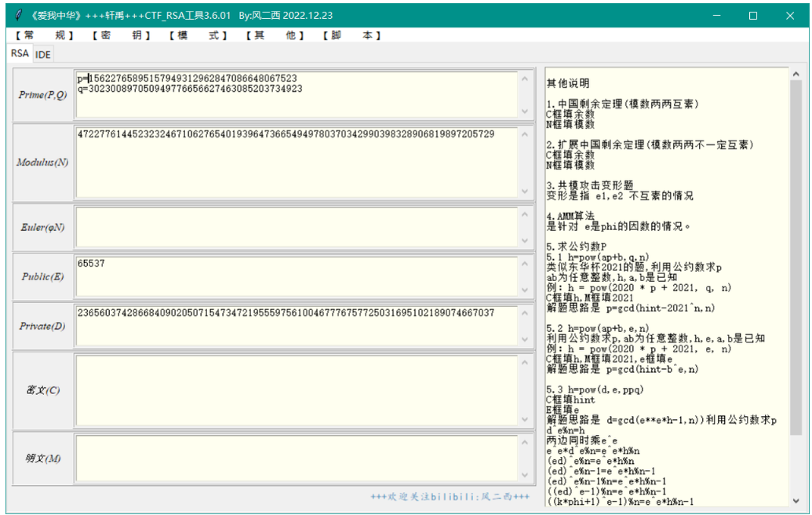
Task: Click into the 密文(C) ciphertext box
Action: coord(297,389)
